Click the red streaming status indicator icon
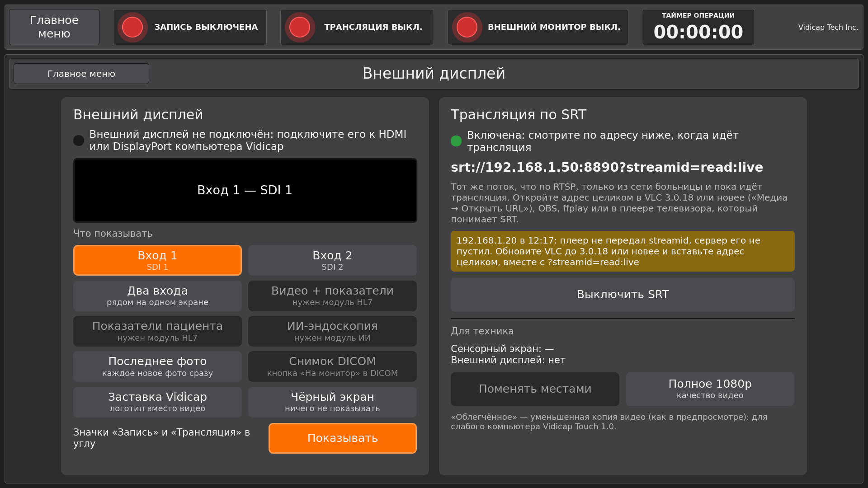This screenshot has width=868, height=488. pos(300,27)
